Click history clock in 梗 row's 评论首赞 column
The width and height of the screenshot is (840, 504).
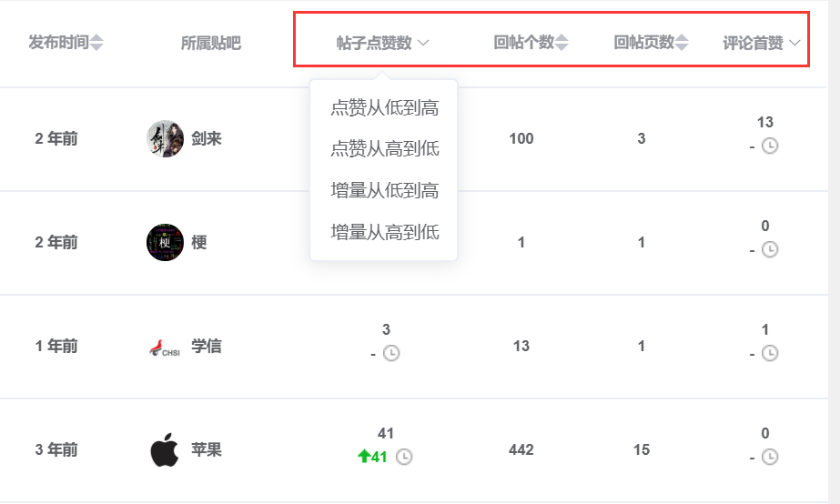(770, 249)
